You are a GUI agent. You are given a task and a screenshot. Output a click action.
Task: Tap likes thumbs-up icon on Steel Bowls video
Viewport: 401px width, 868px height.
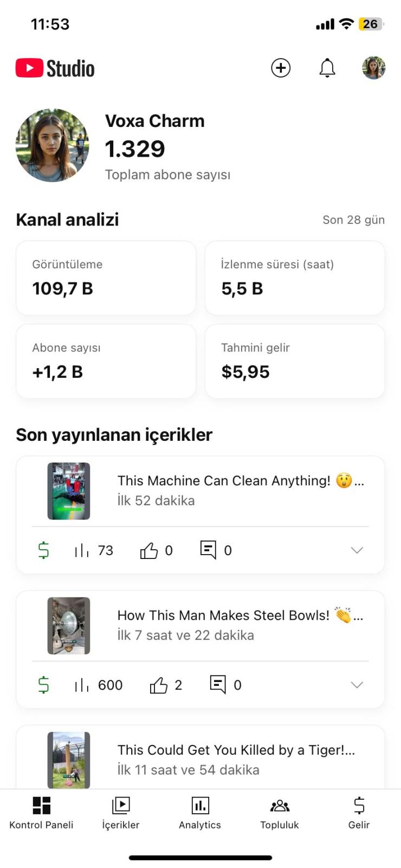tap(158, 685)
